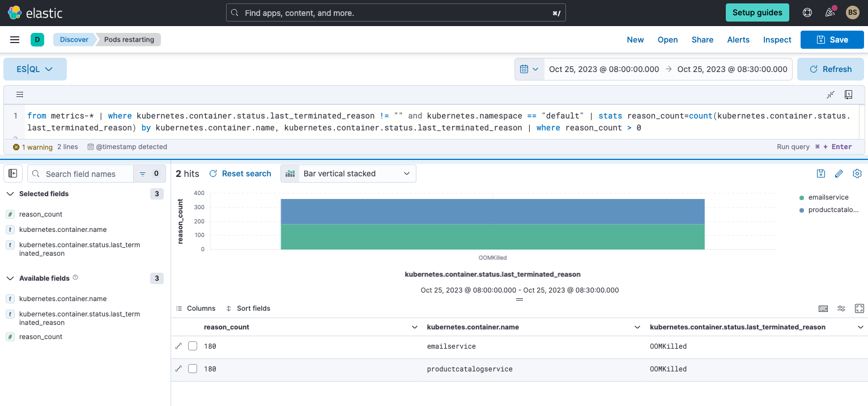868x406 pixels.
Task: Click the newsfeed celebration icon
Action: tap(830, 12)
